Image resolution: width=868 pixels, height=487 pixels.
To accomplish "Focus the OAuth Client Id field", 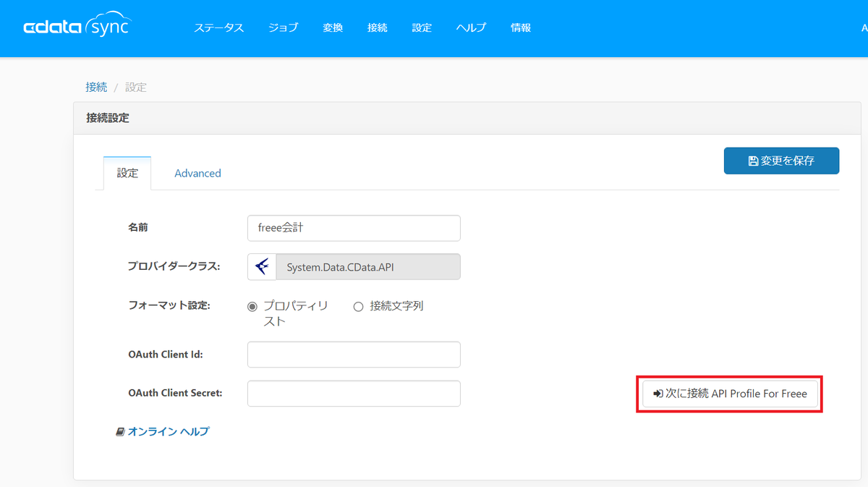I will (x=354, y=355).
